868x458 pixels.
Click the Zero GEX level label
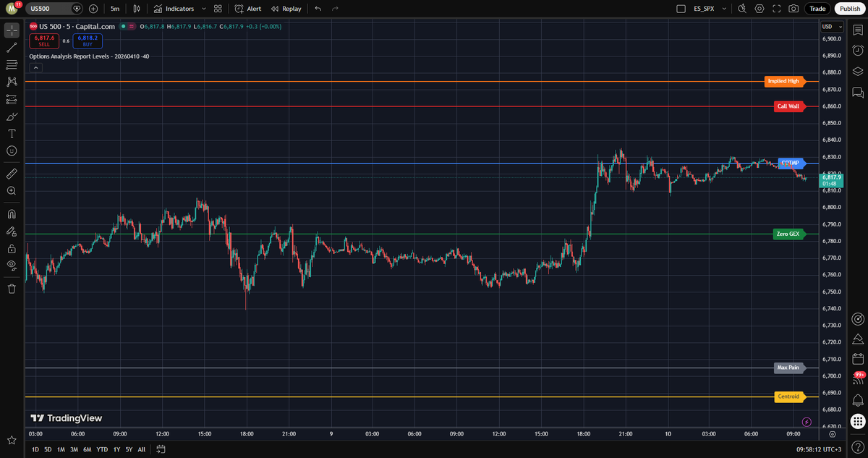[x=788, y=234]
